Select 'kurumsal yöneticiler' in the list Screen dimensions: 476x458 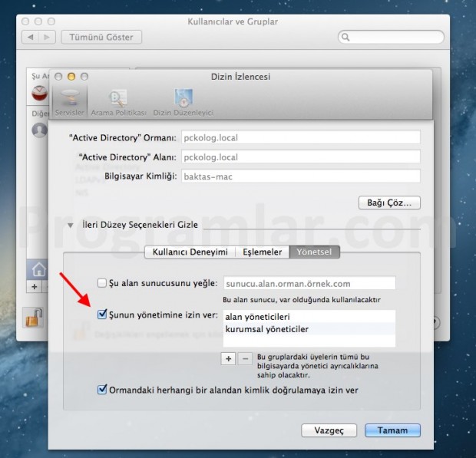(x=309, y=329)
